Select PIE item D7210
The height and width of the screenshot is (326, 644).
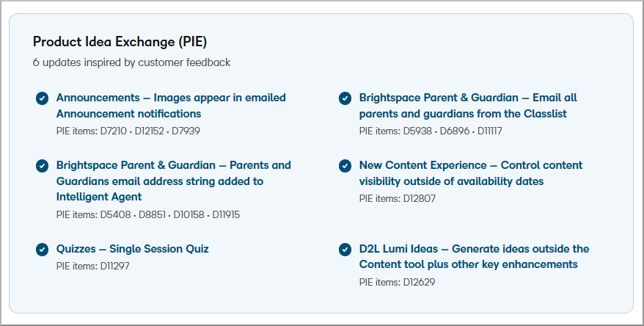click(114, 131)
